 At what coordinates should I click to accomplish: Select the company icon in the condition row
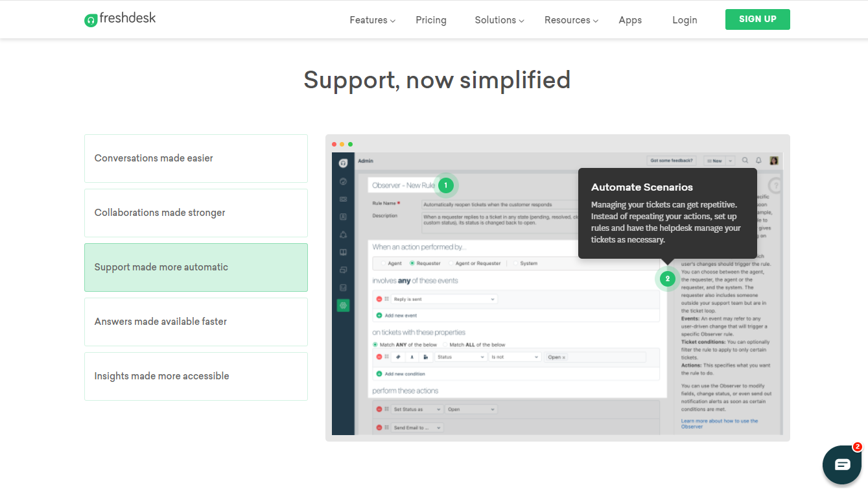pyautogui.click(x=425, y=357)
